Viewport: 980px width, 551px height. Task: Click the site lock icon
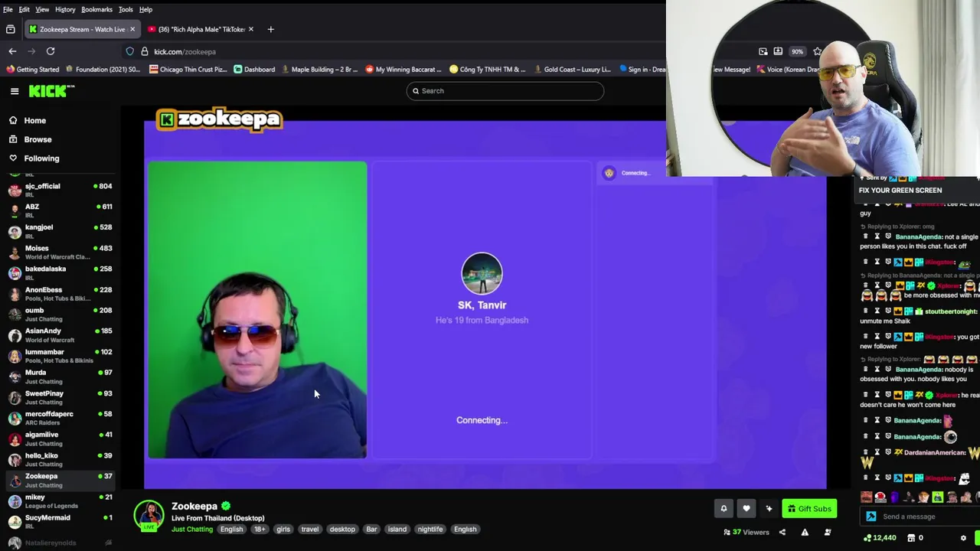coord(144,51)
